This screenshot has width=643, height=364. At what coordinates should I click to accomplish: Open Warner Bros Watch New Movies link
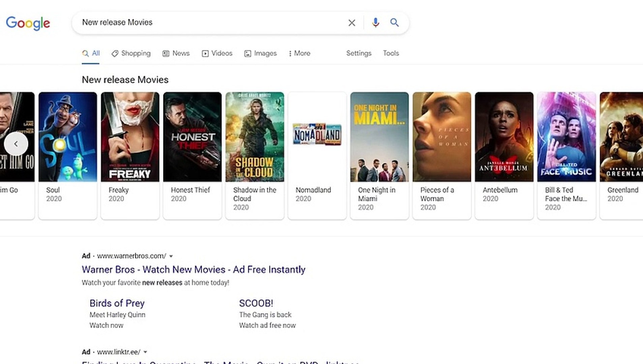pyautogui.click(x=193, y=270)
